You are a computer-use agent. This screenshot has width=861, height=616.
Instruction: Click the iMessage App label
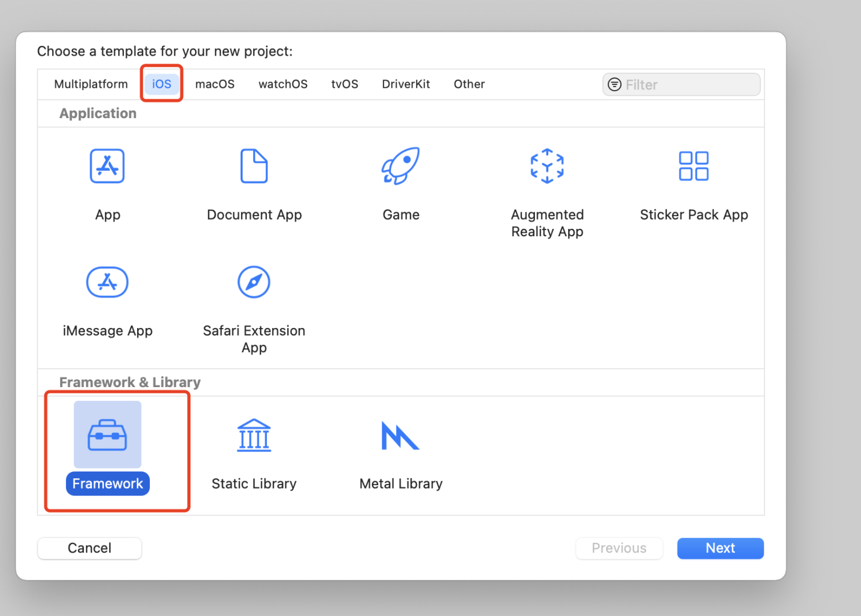pos(107,331)
